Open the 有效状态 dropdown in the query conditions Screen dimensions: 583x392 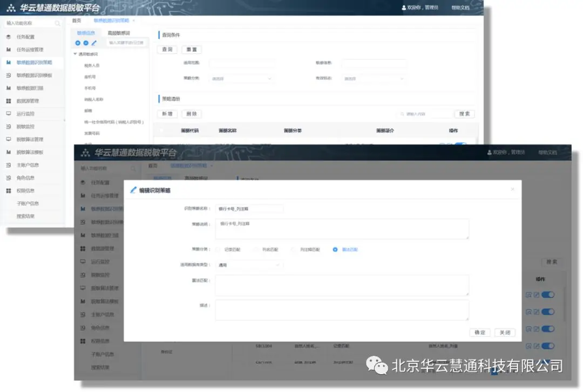(x=374, y=79)
